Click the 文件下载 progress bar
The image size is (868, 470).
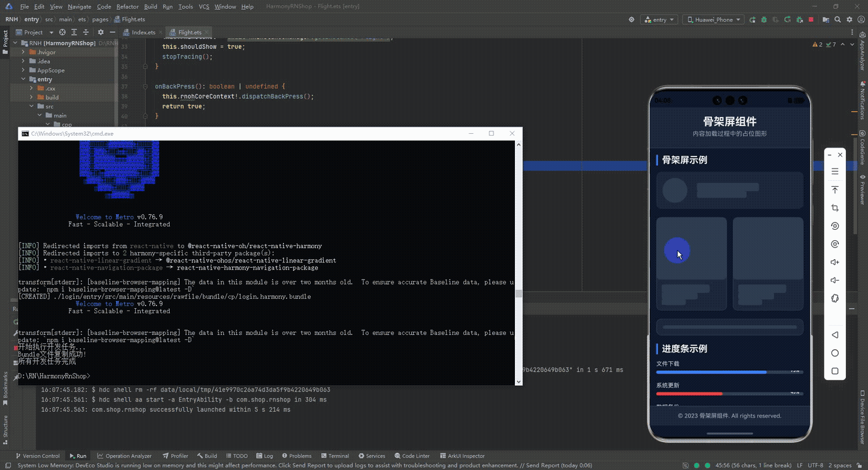click(729, 372)
